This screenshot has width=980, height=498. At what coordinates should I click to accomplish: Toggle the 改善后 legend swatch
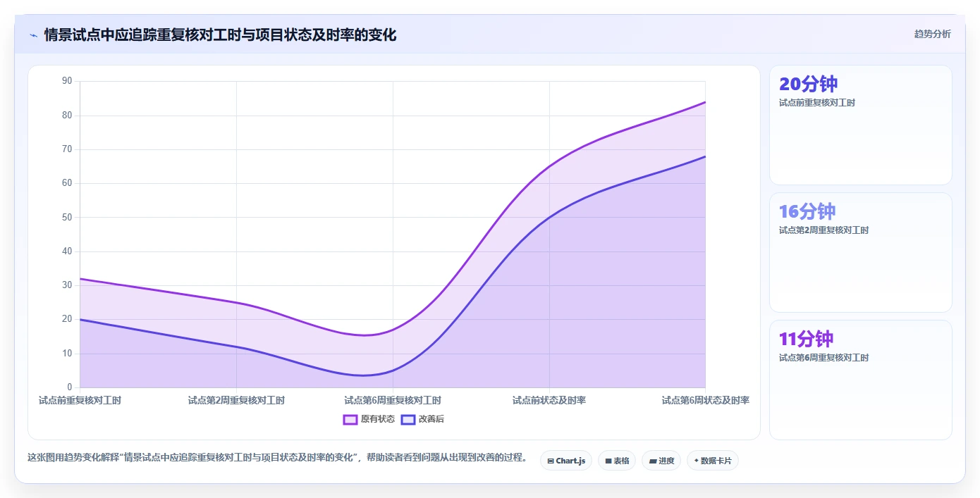(x=408, y=419)
